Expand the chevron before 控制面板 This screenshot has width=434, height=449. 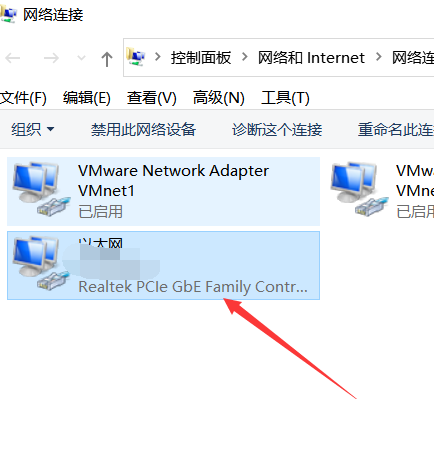158,57
